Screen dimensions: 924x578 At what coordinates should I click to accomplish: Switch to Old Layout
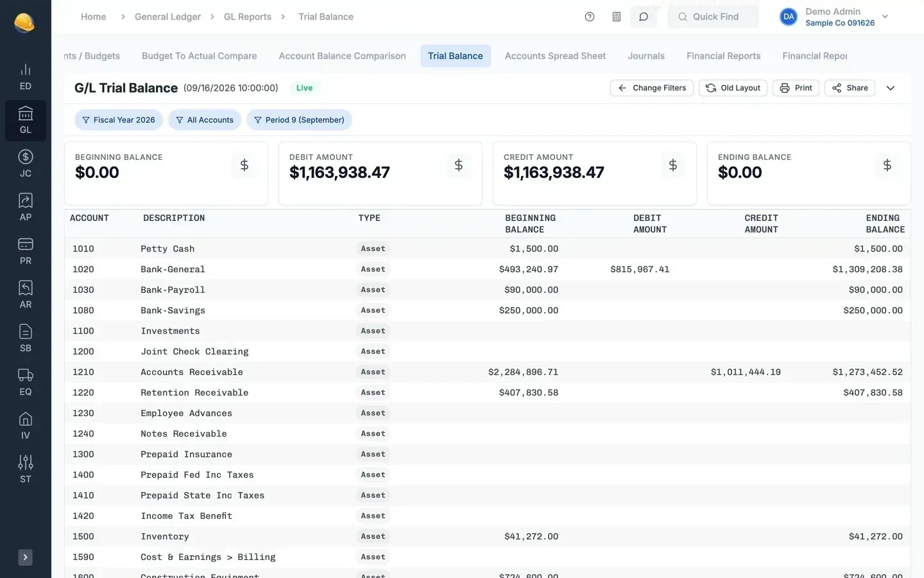[733, 88]
